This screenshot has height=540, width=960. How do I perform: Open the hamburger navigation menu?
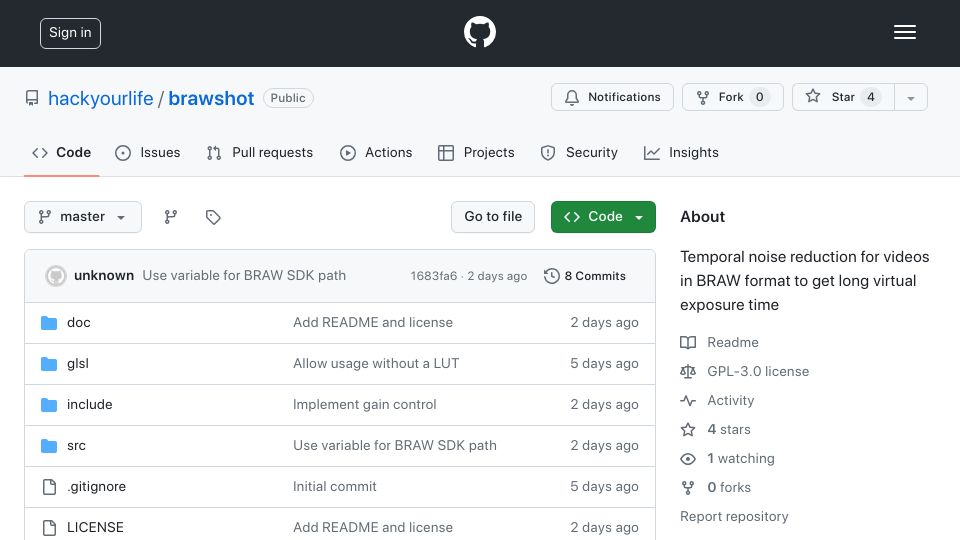904,32
